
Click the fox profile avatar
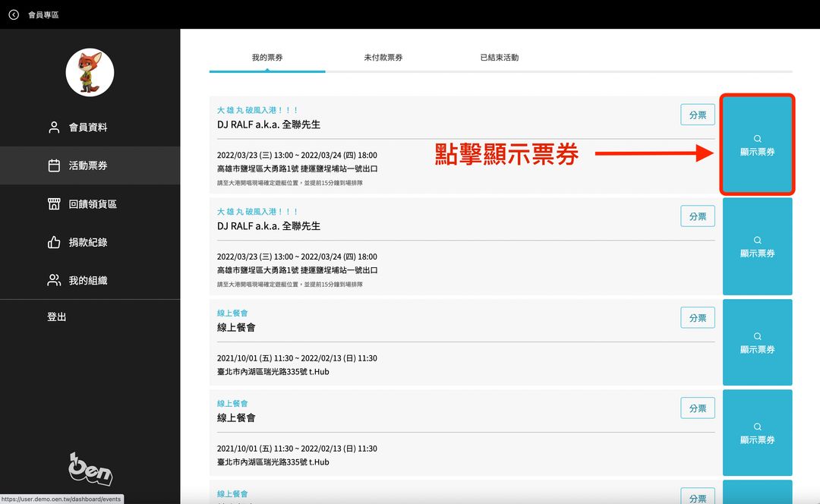[90, 73]
